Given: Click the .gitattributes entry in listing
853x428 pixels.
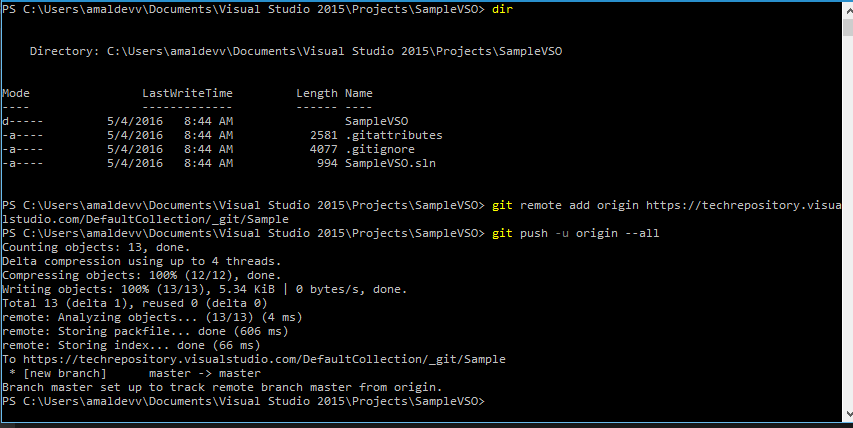Looking at the screenshot, I should click(x=393, y=134).
